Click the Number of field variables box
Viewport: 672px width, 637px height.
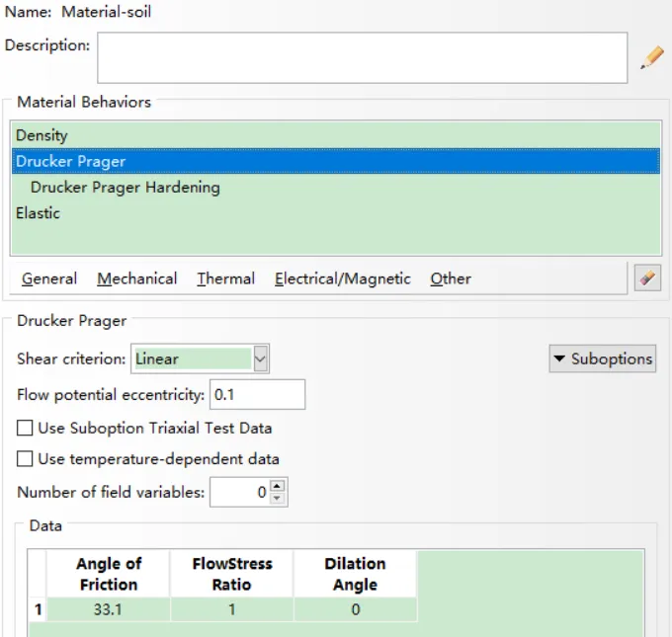(x=241, y=492)
